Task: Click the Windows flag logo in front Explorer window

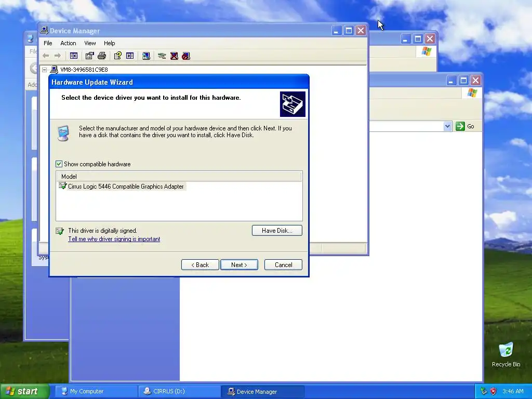Action: (472, 92)
